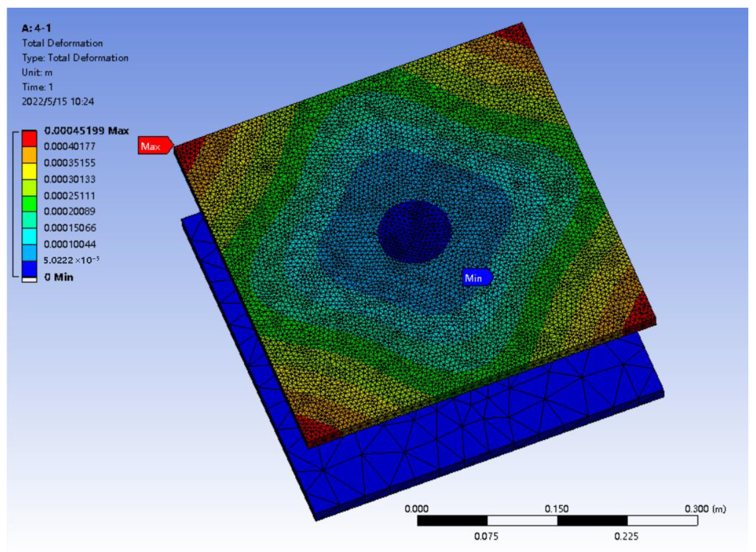This screenshot has height=552, width=756.
Task: Click the 2022/5/15 10:24 timestamp
Action: tap(58, 101)
